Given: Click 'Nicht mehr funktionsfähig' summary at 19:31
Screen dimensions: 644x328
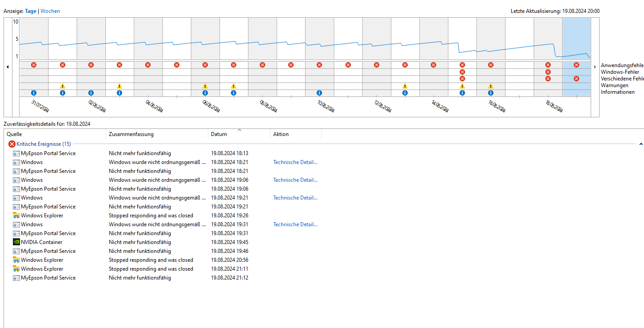Looking at the screenshot, I should pyautogui.click(x=140, y=233).
